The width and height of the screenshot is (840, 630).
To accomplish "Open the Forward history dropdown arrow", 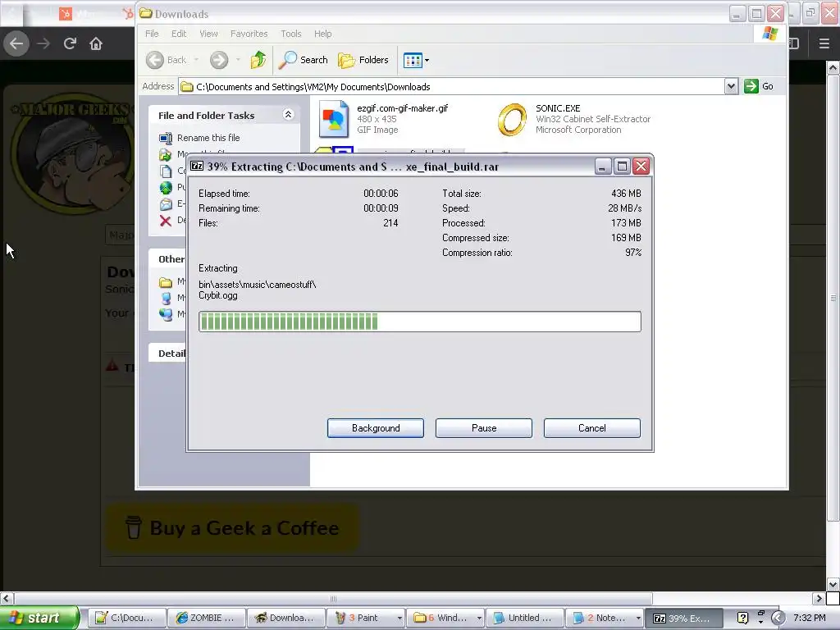I will 238,60.
